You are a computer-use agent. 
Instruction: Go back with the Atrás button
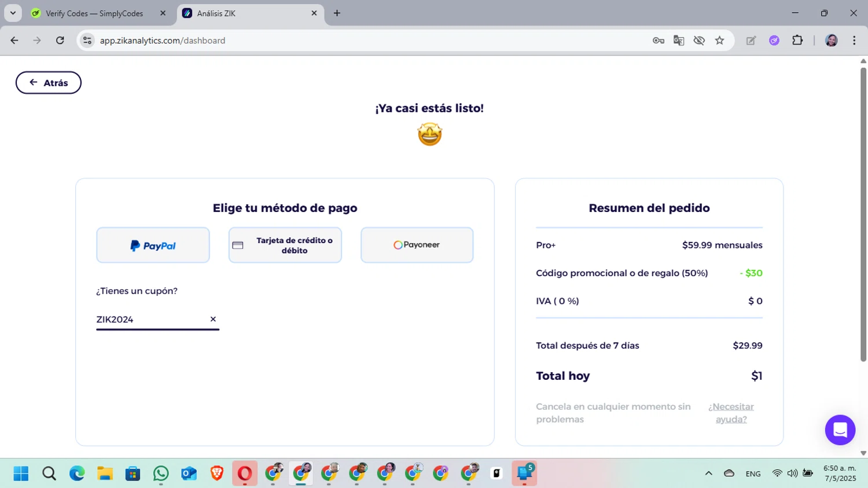tap(49, 83)
